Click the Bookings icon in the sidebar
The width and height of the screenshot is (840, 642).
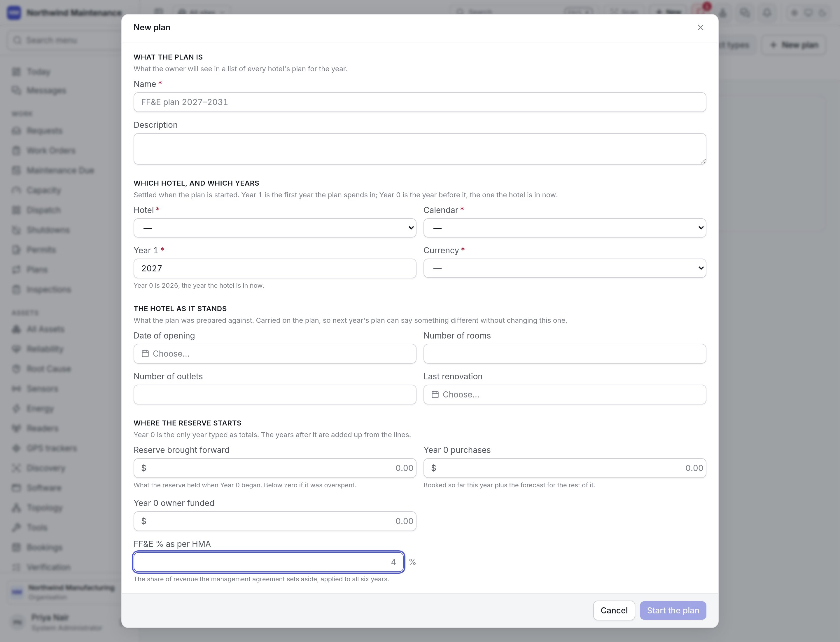coord(16,547)
